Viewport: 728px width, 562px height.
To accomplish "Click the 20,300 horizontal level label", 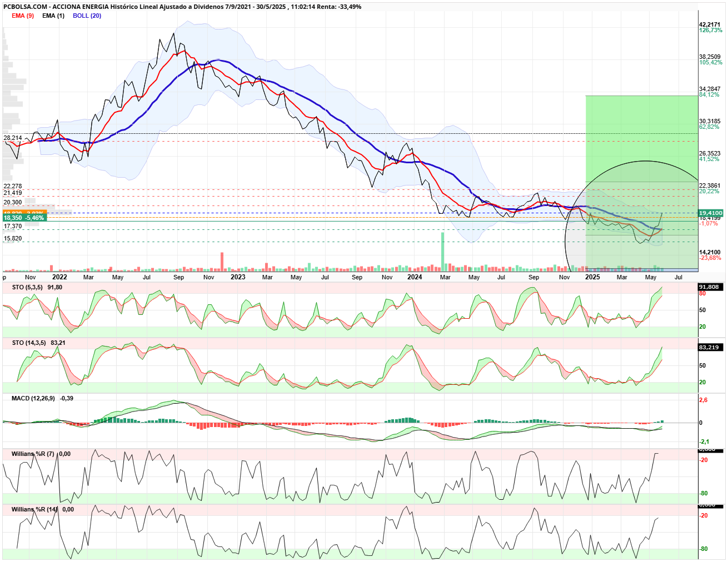I will tap(13, 203).
